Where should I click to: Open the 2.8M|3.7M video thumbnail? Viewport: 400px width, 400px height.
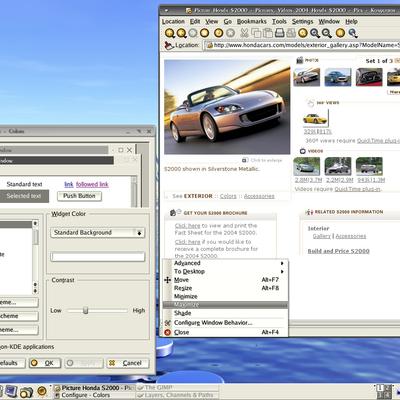(307, 166)
